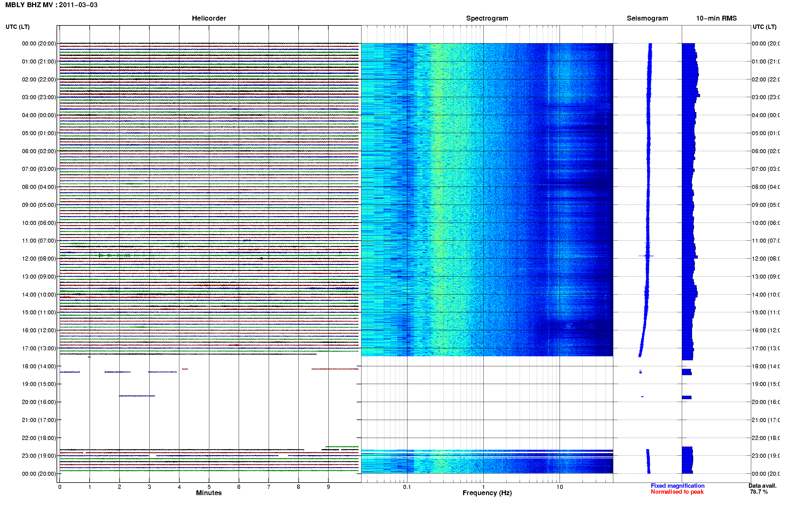Viewport: 812px width, 508px height.
Task: Click the seismogram spike near 12:00
Action: (x=646, y=256)
